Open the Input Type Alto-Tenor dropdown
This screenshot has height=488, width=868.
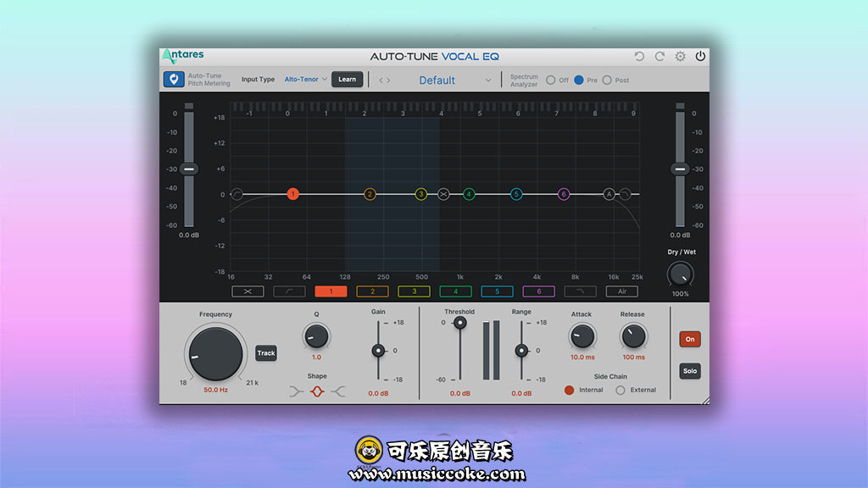point(305,79)
